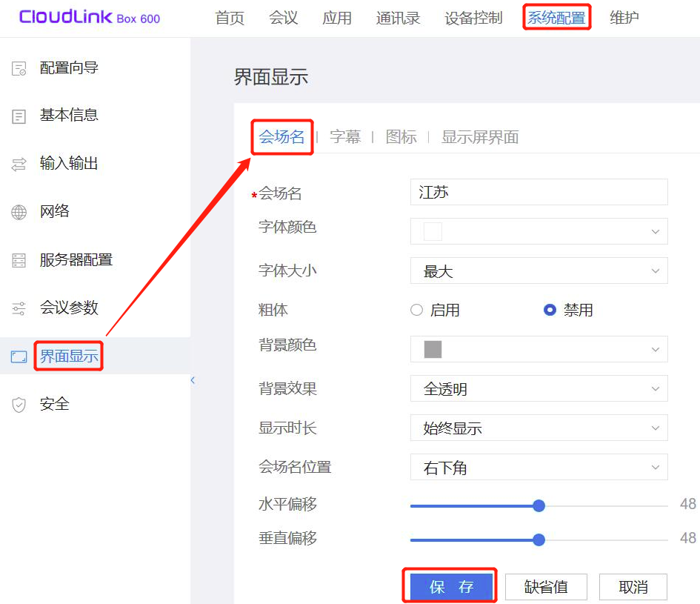Image resolution: width=700 pixels, height=604 pixels.
Task: Click the 缺省值 button
Action: click(x=546, y=586)
